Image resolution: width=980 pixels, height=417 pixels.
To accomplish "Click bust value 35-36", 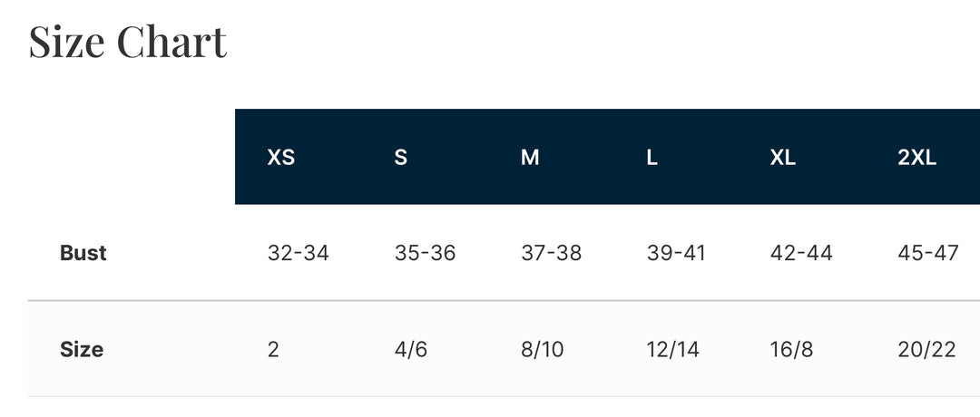I will tap(425, 253).
